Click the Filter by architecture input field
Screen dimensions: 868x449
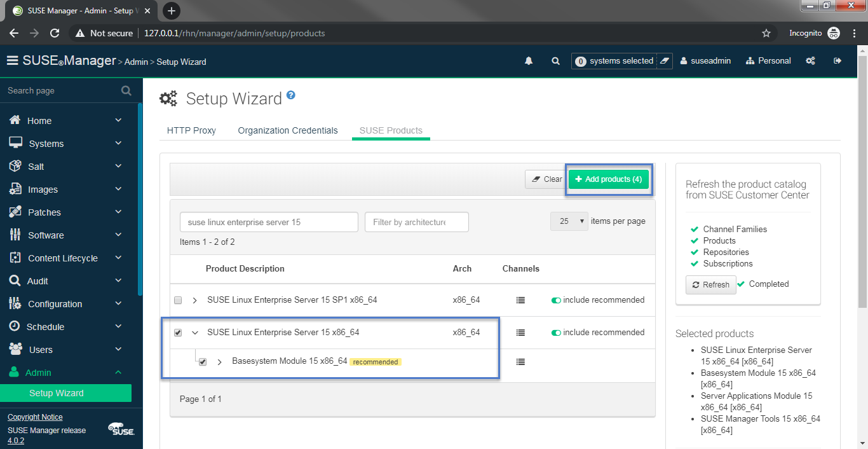[416, 221]
